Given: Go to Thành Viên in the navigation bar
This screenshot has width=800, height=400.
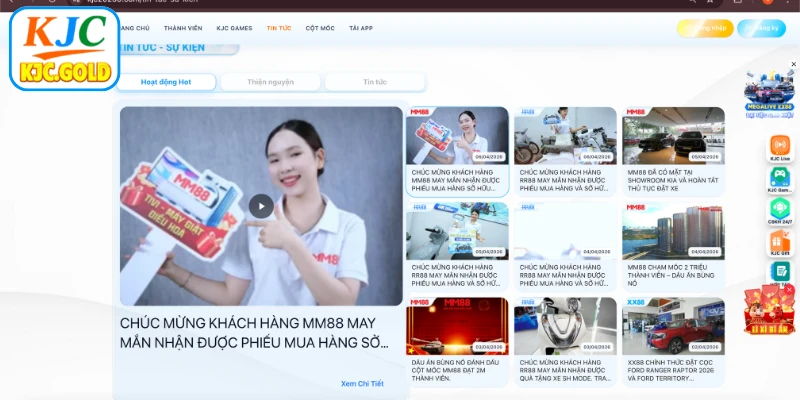Looking at the screenshot, I should [x=183, y=28].
